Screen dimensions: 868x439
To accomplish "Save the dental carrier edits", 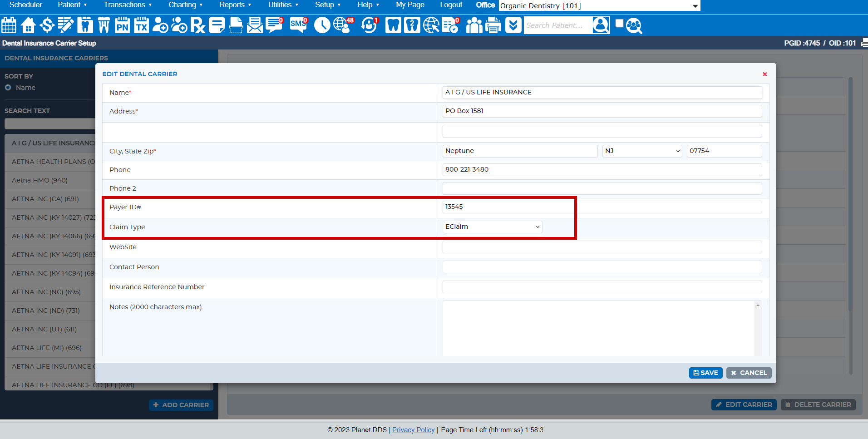I will tap(705, 373).
